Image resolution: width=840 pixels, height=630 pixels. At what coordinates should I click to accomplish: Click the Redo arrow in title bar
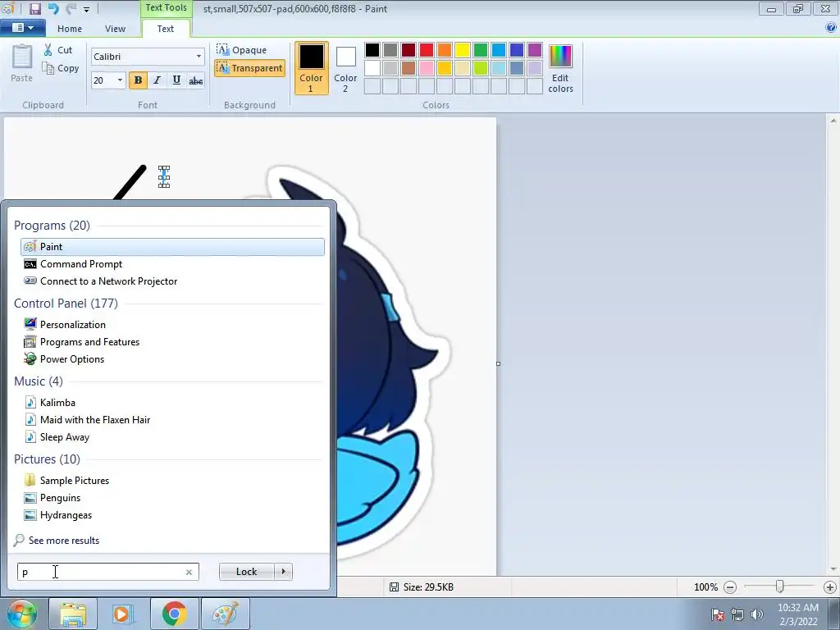[71, 8]
